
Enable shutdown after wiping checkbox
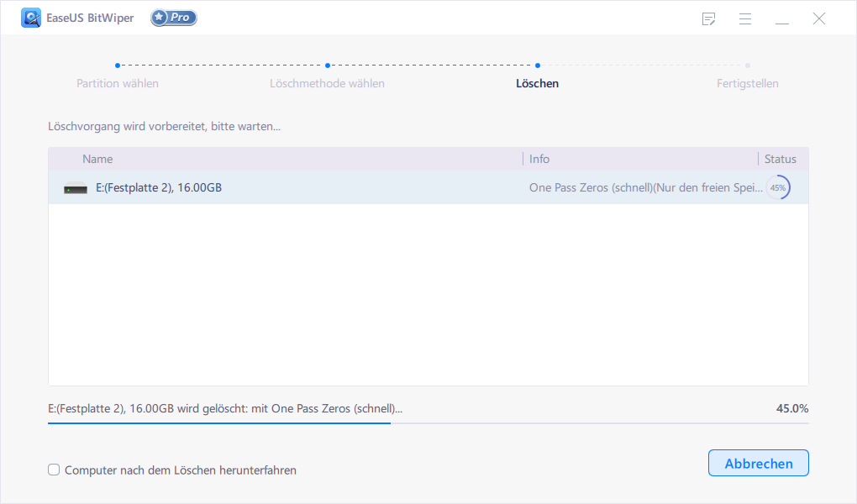[x=54, y=470]
